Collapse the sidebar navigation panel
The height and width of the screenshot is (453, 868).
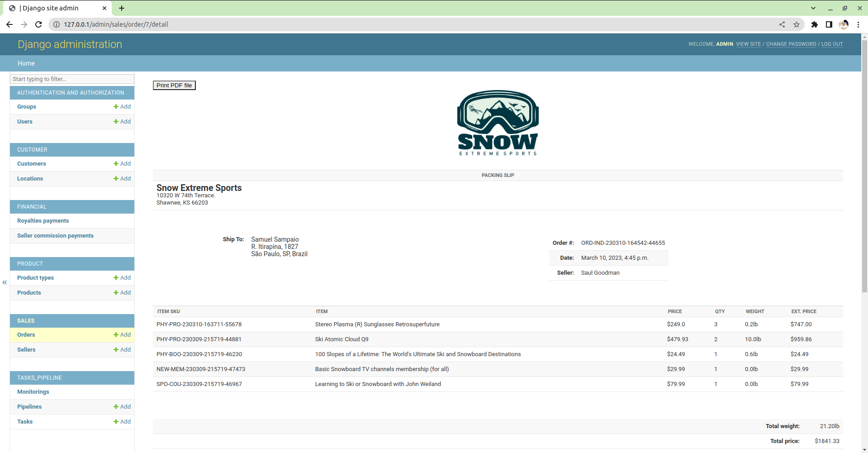[x=5, y=282]
